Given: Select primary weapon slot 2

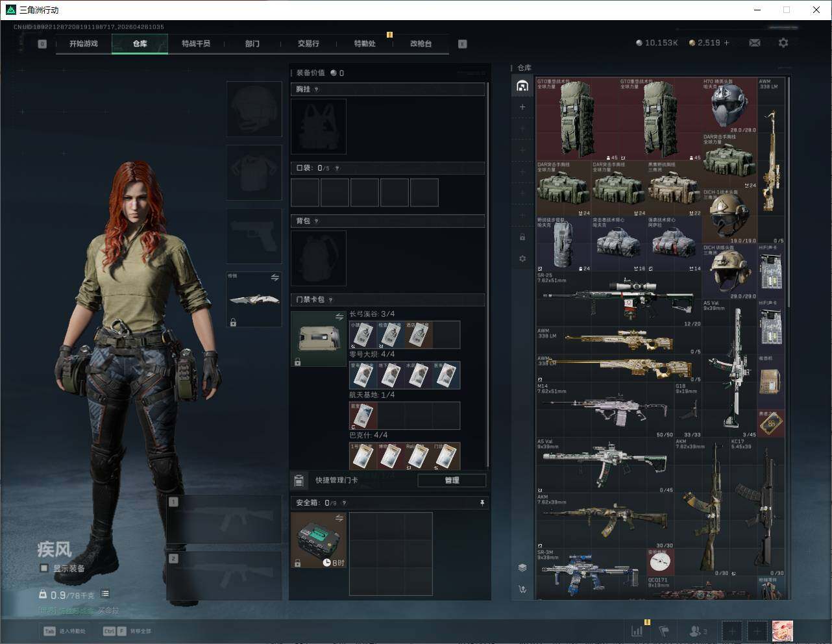Looking at the screenshot, I should pos(225,576).
